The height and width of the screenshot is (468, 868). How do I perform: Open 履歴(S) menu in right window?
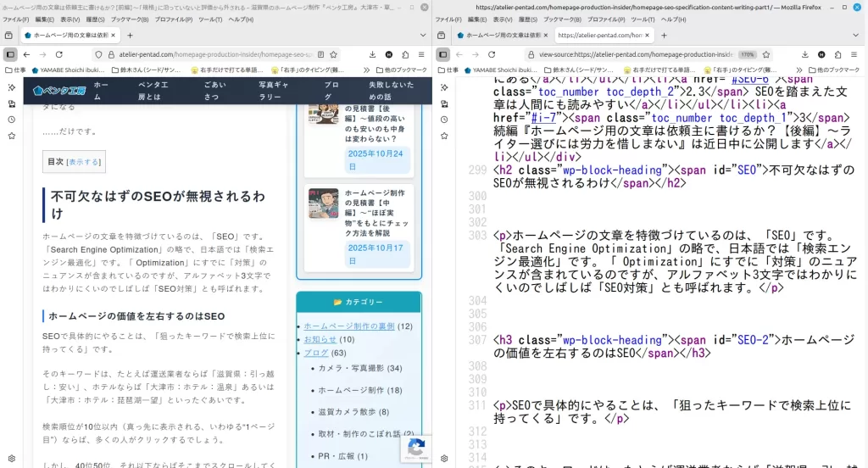(528, 19)
